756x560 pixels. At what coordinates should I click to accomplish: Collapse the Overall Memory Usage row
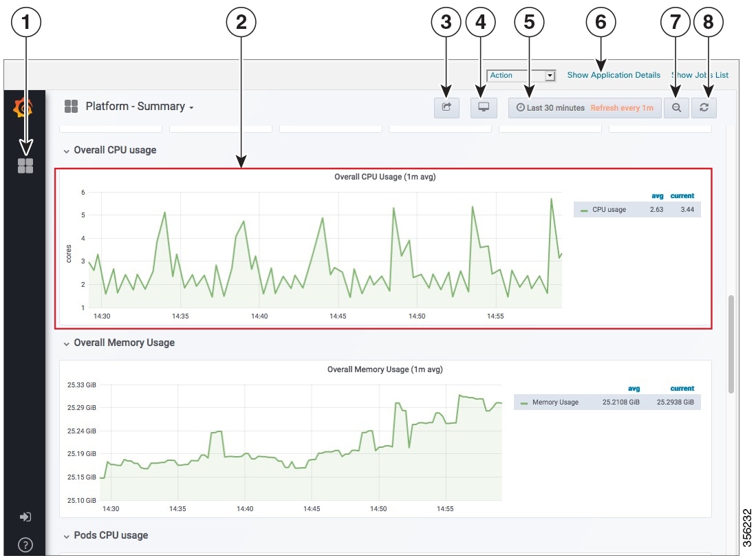pyautogui.click(x=119, y=343)
